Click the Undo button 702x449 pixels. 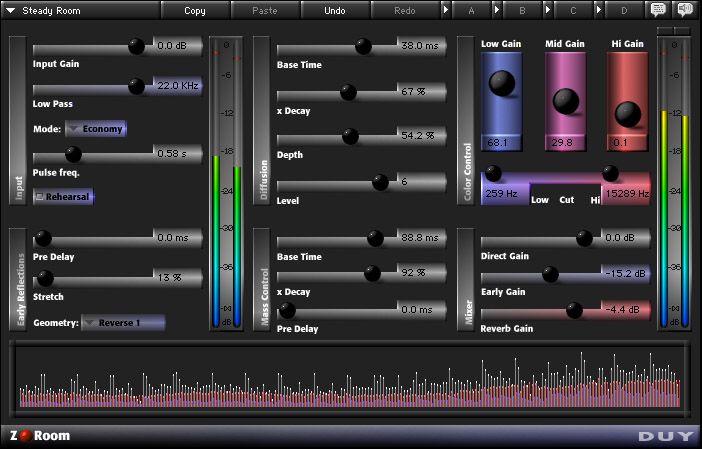pyautogui.click(x=335, y=10)
